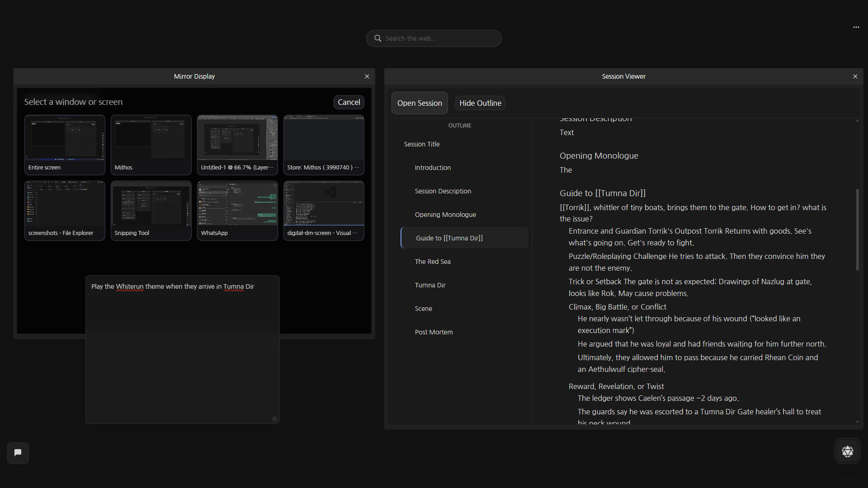Click the magnifying glass in the search bar
Screen dimensions: 868x488
(377, 38)
